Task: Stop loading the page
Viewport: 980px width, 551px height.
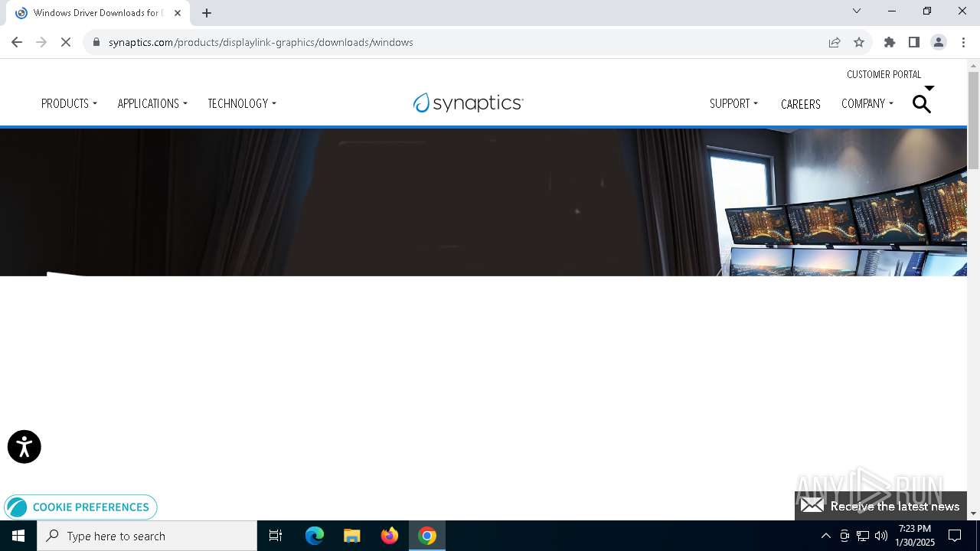Action: click(x=66, y=42)
